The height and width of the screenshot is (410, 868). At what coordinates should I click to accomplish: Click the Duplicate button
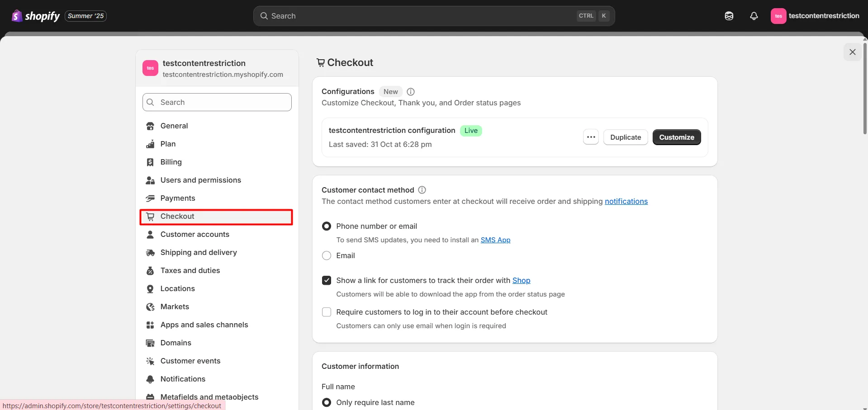pos(626,137)
